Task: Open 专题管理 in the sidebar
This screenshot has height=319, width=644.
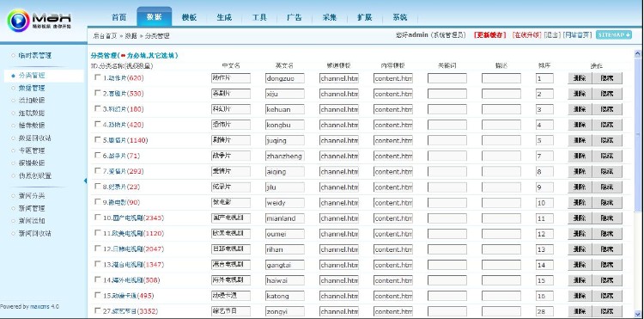Action: click(x=32, y=150)
